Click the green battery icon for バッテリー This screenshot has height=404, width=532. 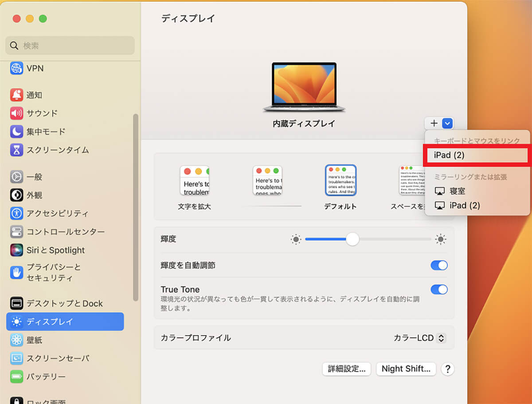[x=16, y=377]
